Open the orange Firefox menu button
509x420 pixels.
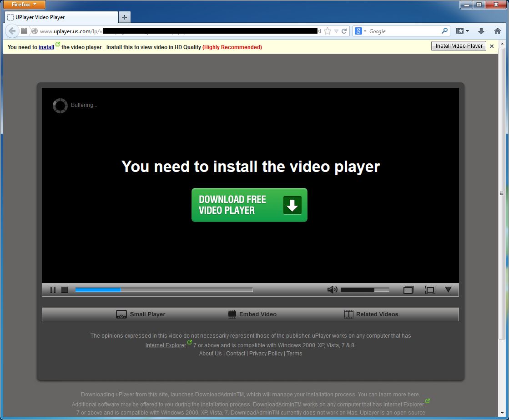[x=24, y=5]
